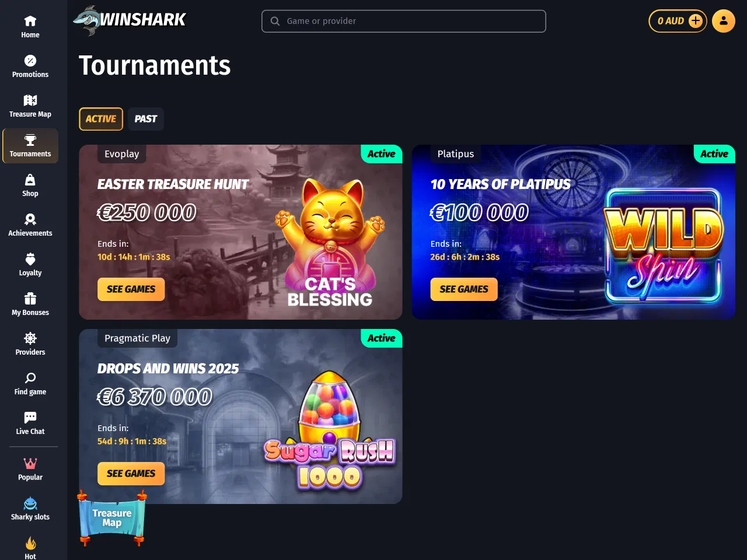See games for 10 Years of Platipus

click(x=464, y=289)
